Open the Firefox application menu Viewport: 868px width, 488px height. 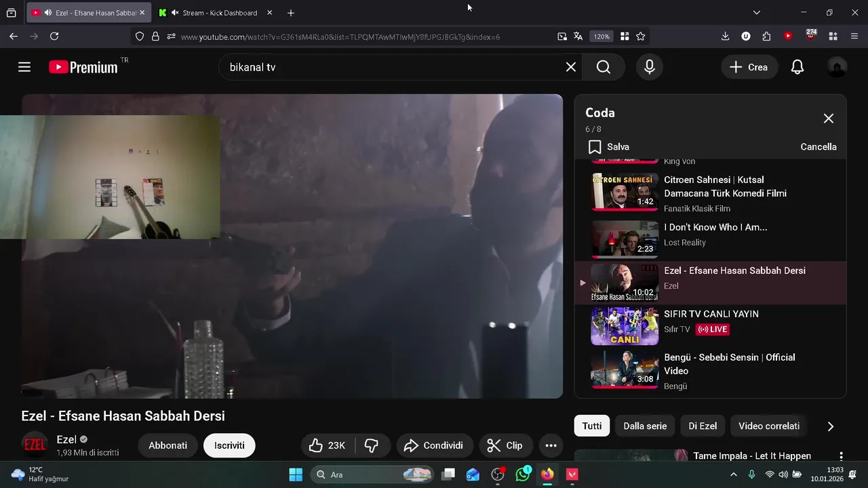[x=854, y=37]
